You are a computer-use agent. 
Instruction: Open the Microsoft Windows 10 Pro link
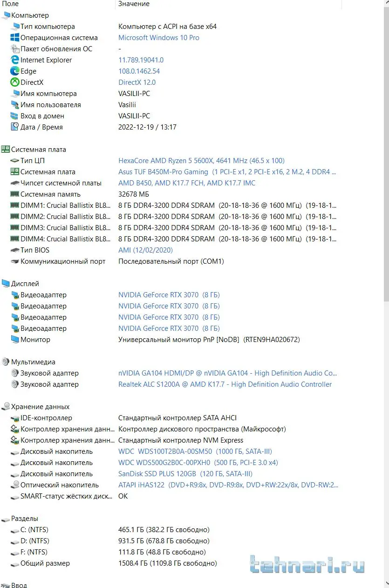pos(159,38)
